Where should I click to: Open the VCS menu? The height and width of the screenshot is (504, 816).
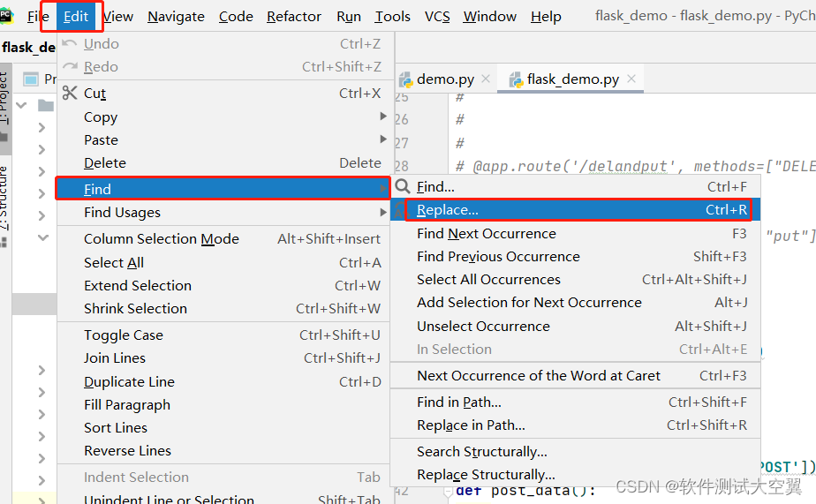point(437,17)
